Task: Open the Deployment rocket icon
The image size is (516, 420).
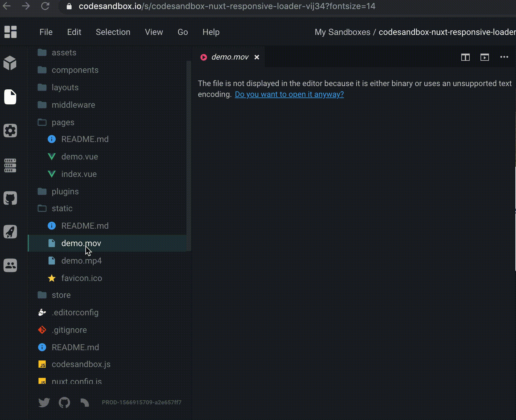Action: tap(10, 232)
